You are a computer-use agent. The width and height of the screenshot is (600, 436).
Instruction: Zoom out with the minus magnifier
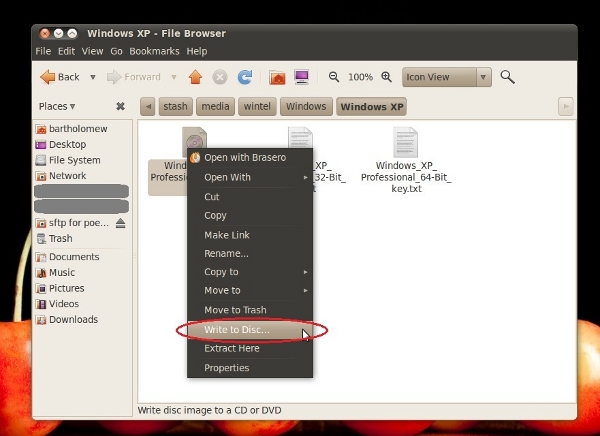[334, 77]
